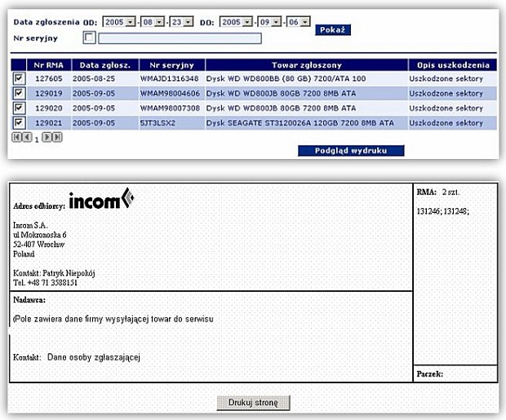Click the Data zgłosz. column header

pos(105,65)
